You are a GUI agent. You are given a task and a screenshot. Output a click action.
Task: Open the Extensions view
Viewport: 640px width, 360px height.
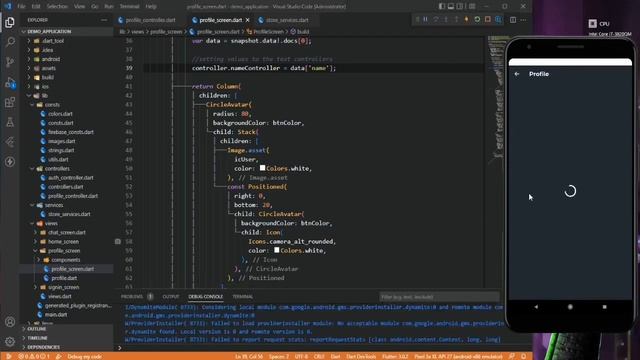click(x=10, y=102)
